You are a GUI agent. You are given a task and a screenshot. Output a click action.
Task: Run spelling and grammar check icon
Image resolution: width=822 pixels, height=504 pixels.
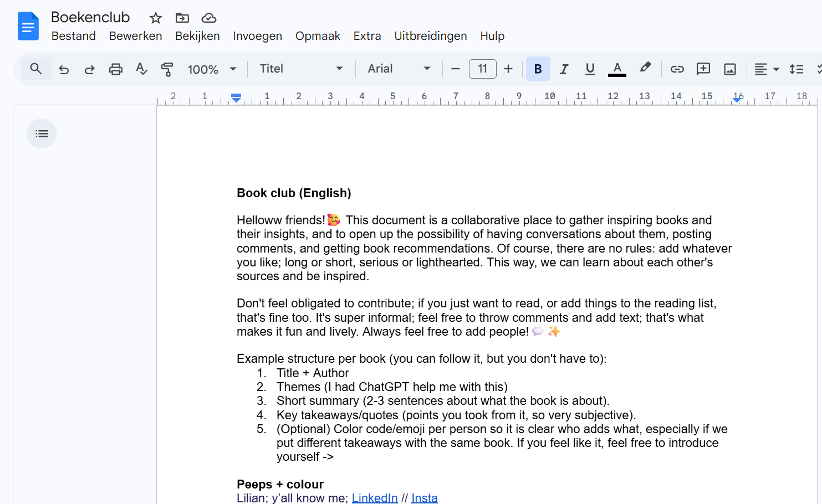[x=141, y=69]
